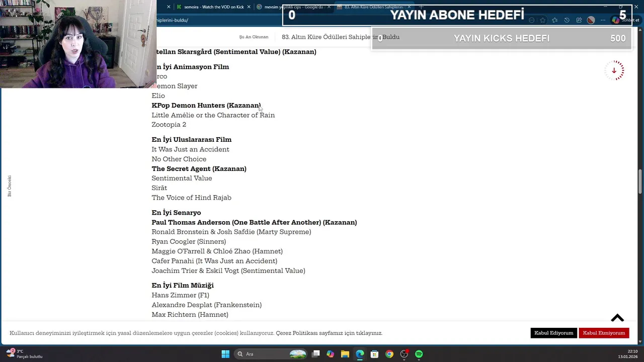Image resolution: width=644 pixels, height=362 pixels.
Task: Click the text No Other Choice
Action: coord(179,159)
